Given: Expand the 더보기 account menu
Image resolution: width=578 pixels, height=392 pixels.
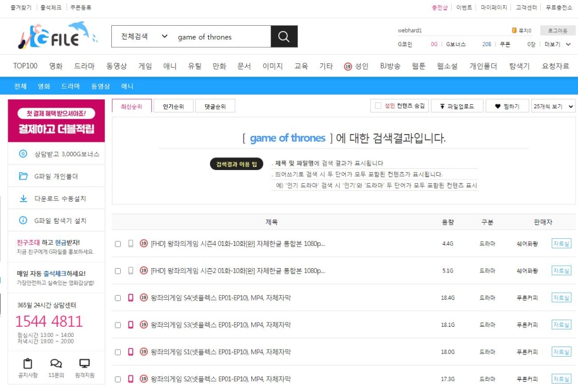Looking at the screenshot, I should [558, 44].
